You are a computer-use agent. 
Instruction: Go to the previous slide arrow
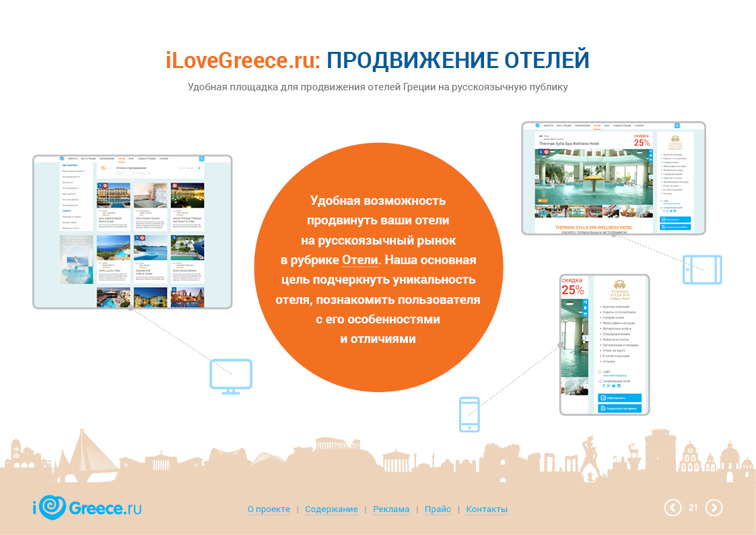(673, 508)
